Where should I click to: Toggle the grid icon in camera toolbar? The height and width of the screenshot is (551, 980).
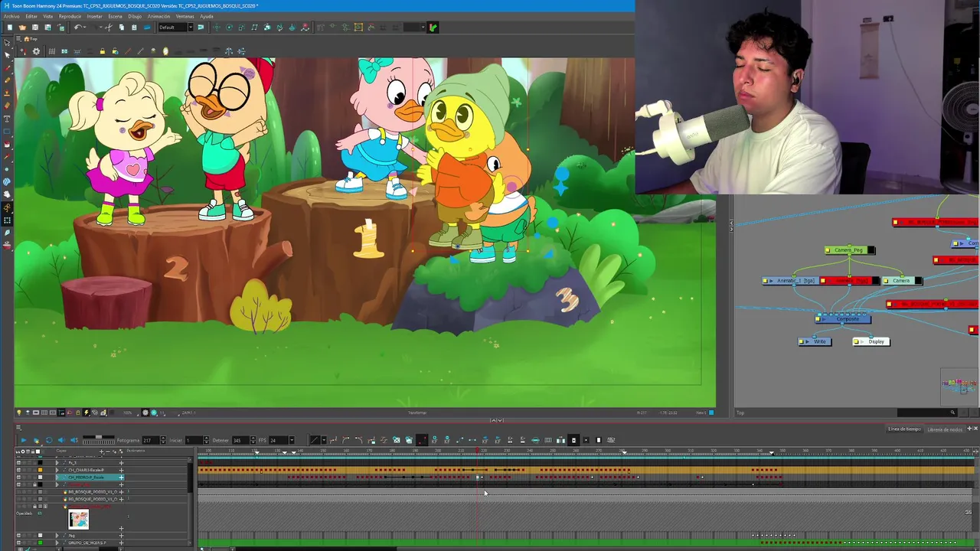click(51, 51)
